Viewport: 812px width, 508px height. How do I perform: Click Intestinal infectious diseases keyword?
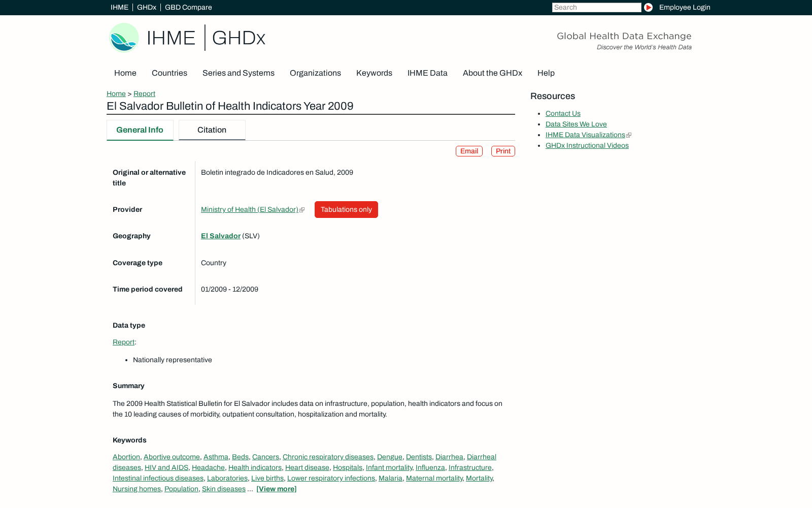tap(158, 479)
